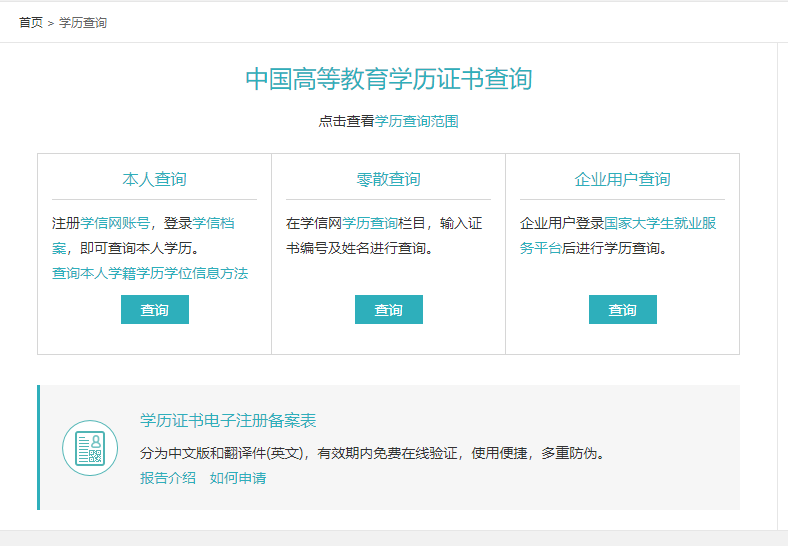
Task: Click the 企业用户查询 card heading
Action: (622, 179)
